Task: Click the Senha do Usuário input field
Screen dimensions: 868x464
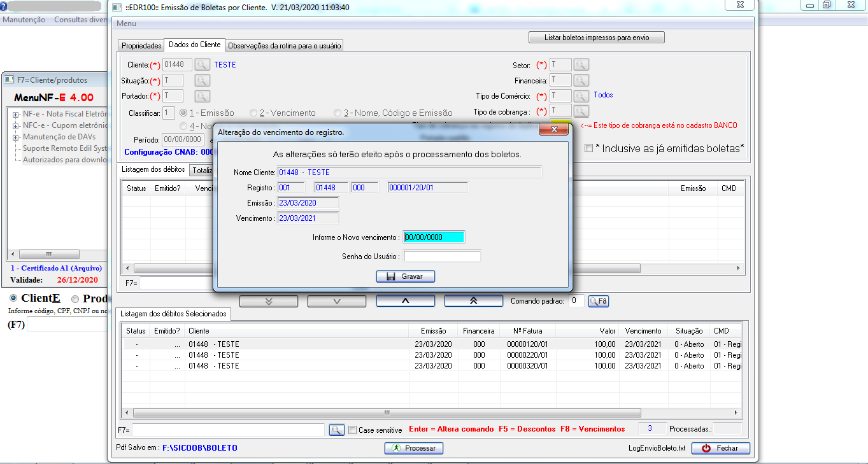Action: pos(442,257)
